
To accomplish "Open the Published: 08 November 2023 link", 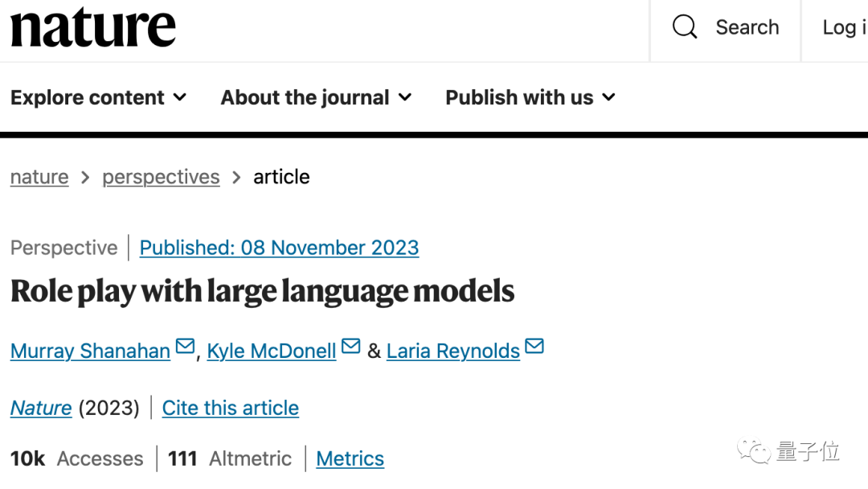I will pyautogui.click(x=279, y=248).
